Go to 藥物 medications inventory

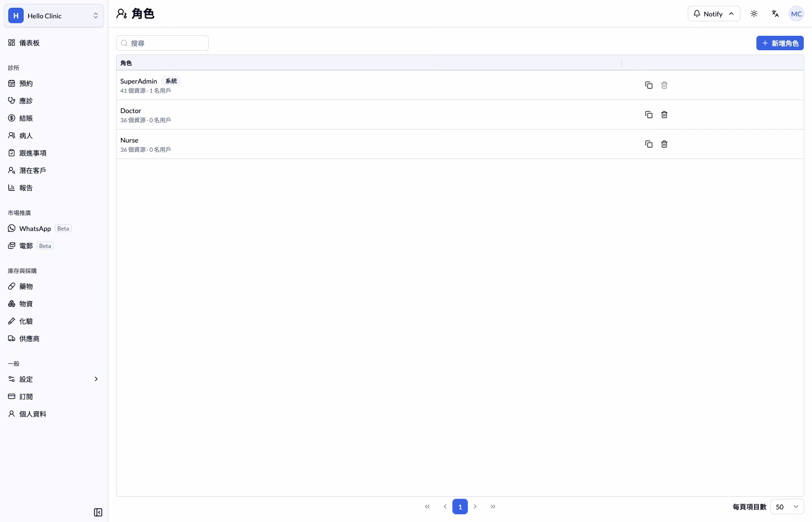pos(54,286)
